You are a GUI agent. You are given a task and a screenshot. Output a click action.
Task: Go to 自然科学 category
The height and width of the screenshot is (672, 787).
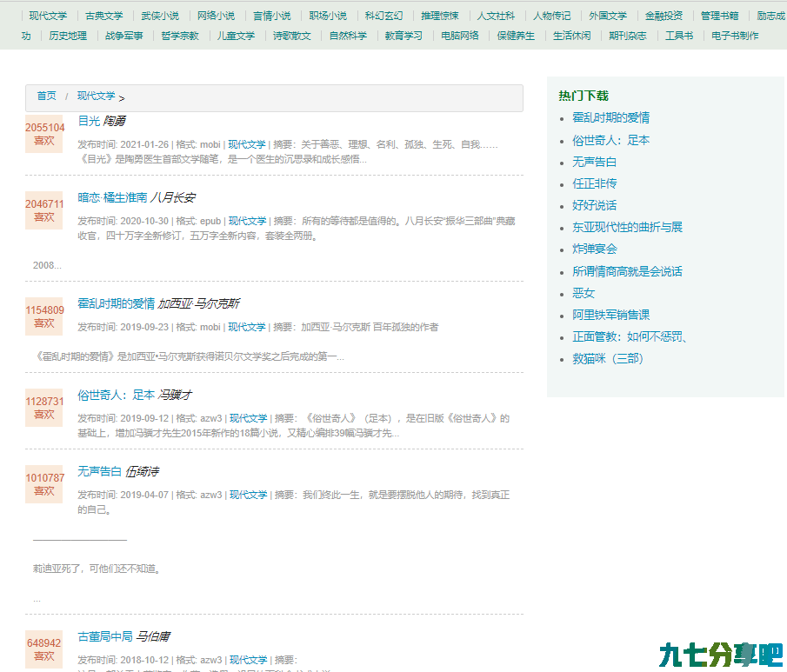click(x=348, y=36)
